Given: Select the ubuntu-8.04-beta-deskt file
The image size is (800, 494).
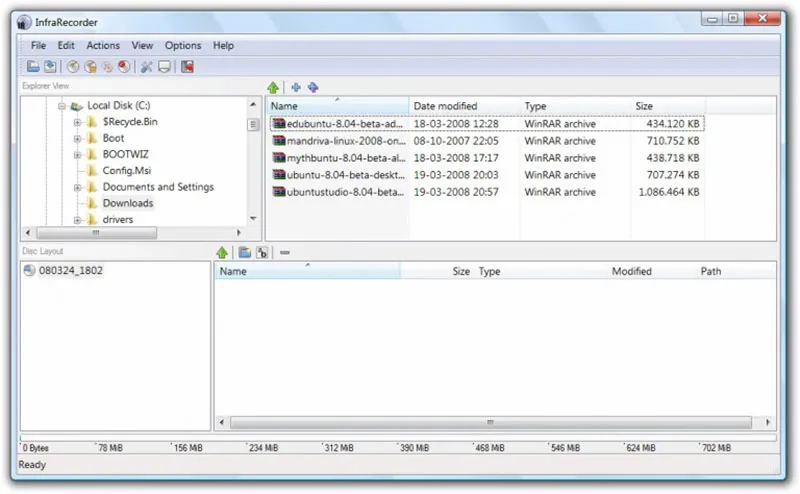Looking at the screenshot, I should click(x=346, y=175).
